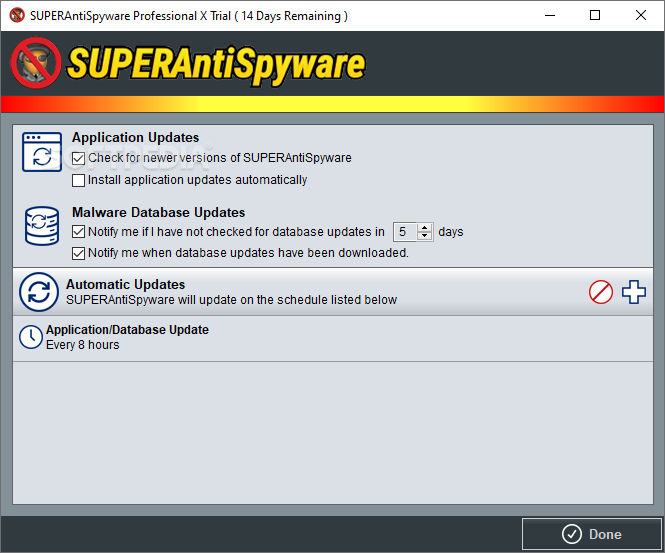
Task: Click the red remove schedule icon
Action: (601, 292)
